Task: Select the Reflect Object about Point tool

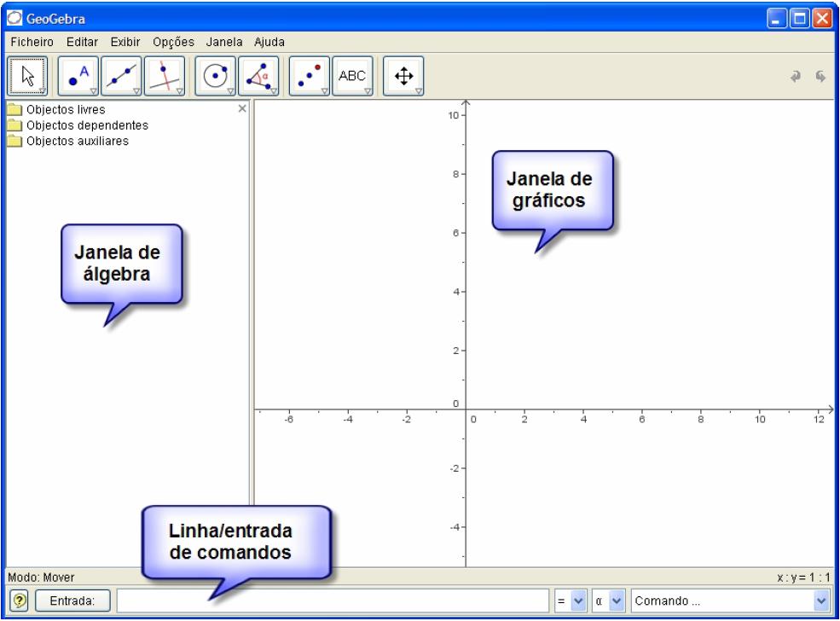Action: (x=309, y=76)
